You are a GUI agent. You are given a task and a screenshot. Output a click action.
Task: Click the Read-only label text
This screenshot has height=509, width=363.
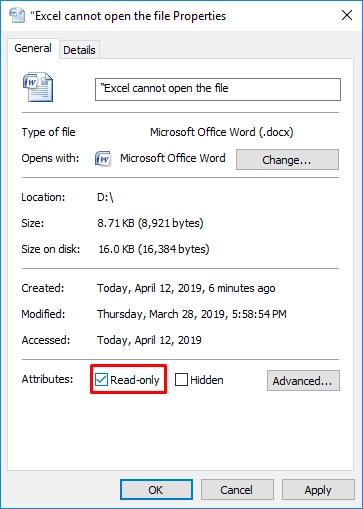[135, 380]
